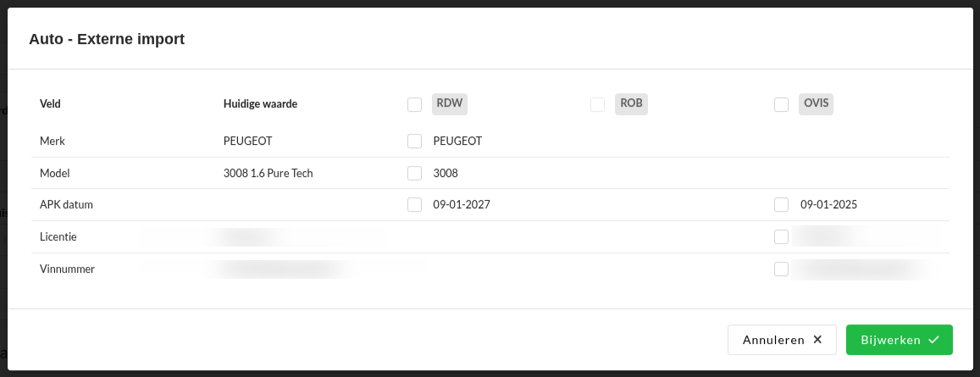Click the OVIS source badge
The height and width of the screenshot is (377, 980).
[817, 104]
